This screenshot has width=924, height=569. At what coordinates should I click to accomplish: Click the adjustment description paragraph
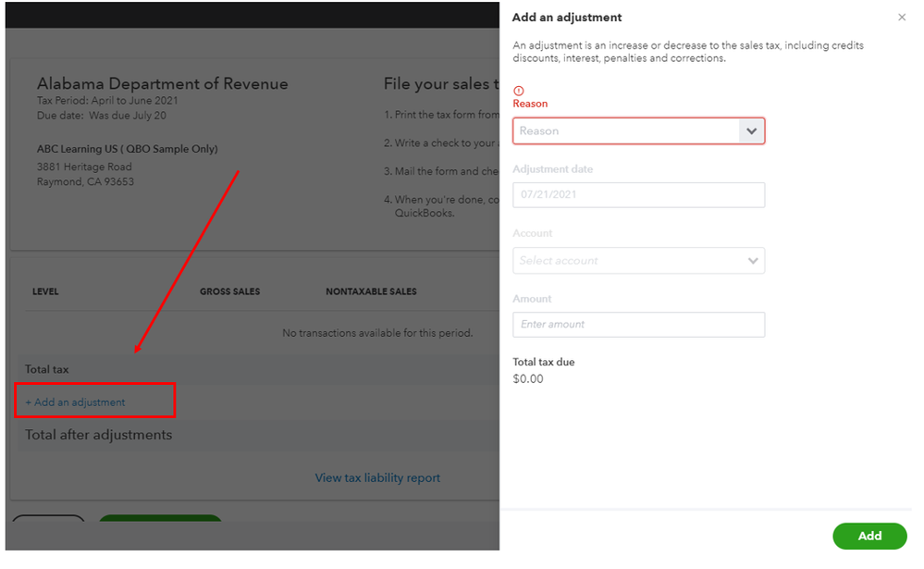[688, 52]
